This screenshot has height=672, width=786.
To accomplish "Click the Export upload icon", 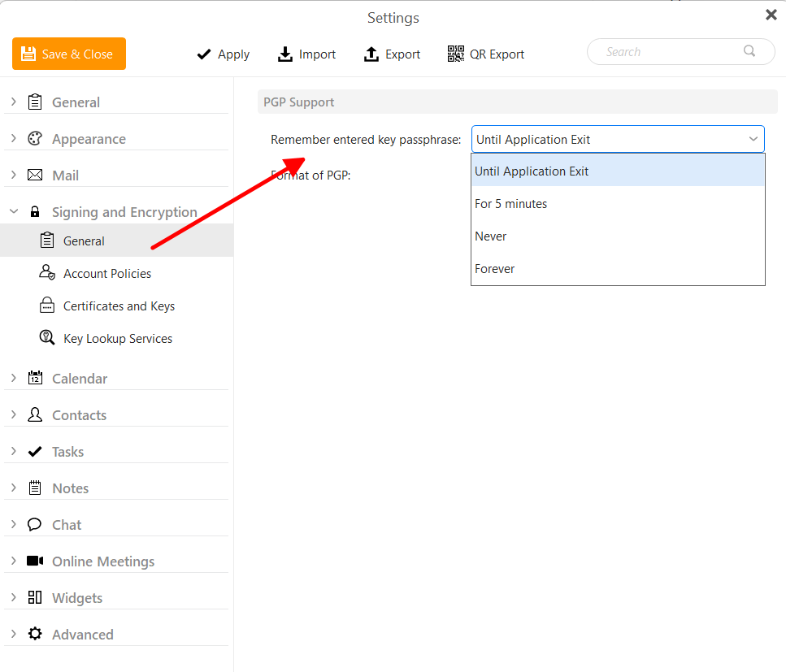I will pos(371,54).
